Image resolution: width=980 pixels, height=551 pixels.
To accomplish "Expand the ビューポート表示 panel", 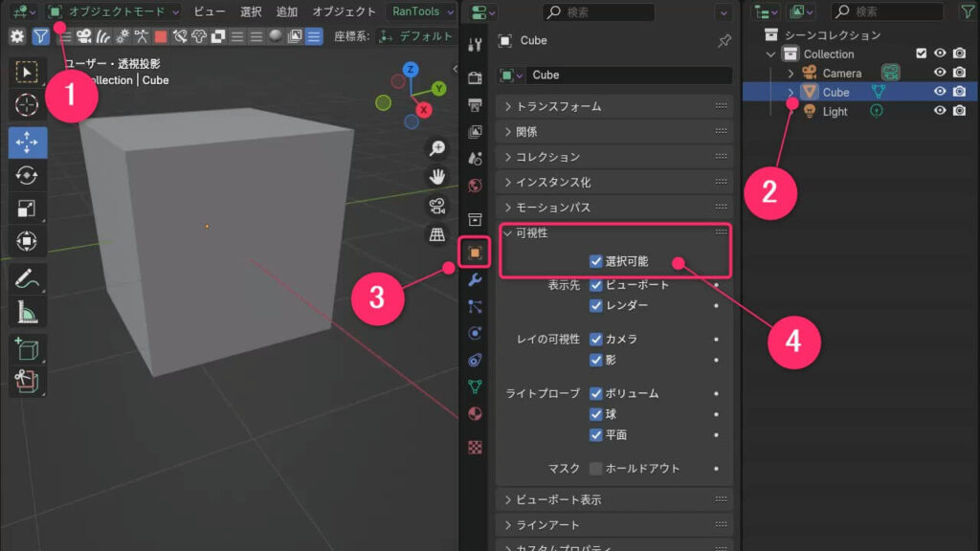I will coord(613,499).
